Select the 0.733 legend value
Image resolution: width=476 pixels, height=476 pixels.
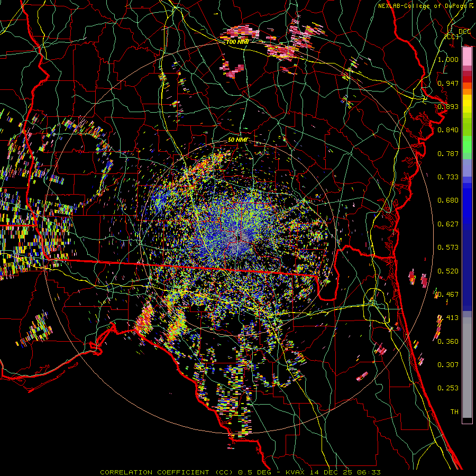coord(448,177)
